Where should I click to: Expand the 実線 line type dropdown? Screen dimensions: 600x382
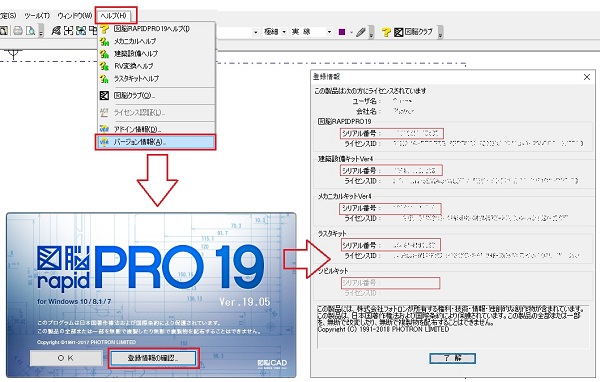click(x=329, y=32)
